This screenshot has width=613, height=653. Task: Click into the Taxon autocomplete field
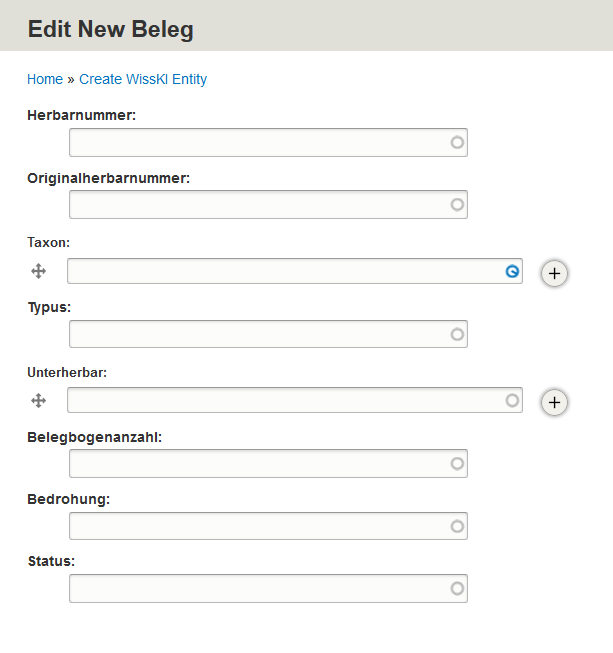coord(295,271)
